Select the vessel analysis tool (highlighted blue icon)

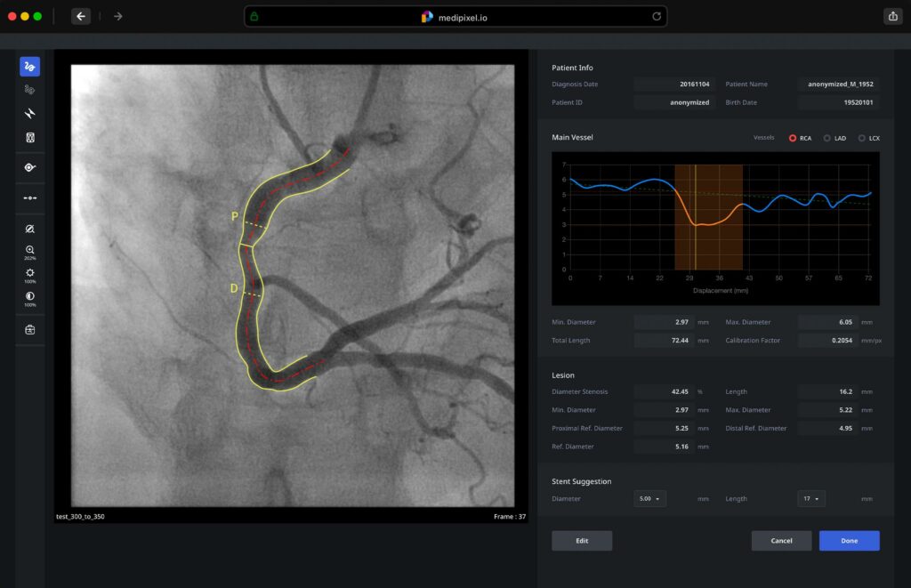(x=29, y=66)
